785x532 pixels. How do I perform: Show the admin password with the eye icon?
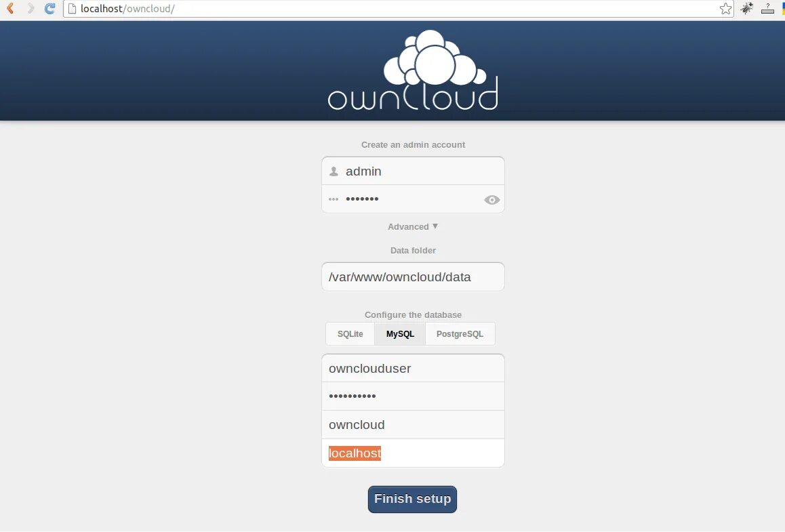click(x=491, y=200)
